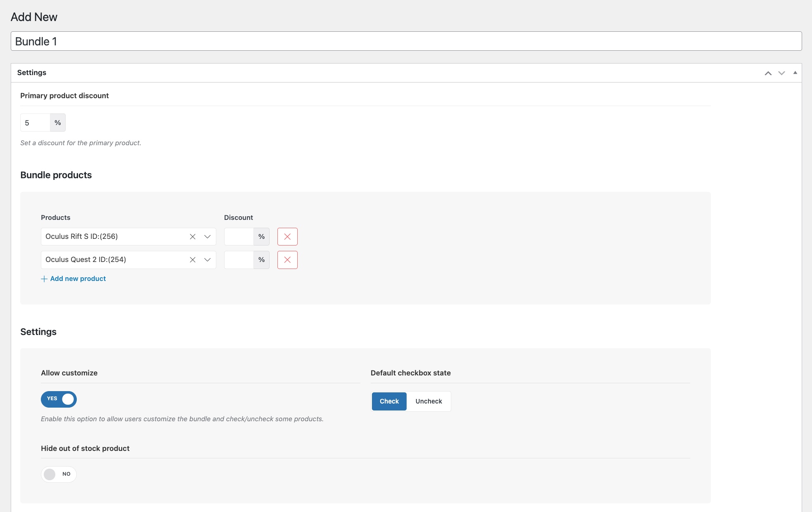Open the Oculus Rift S product dropdown
Image resolution: width=812 pixels, height=512 pixels.
207,237
